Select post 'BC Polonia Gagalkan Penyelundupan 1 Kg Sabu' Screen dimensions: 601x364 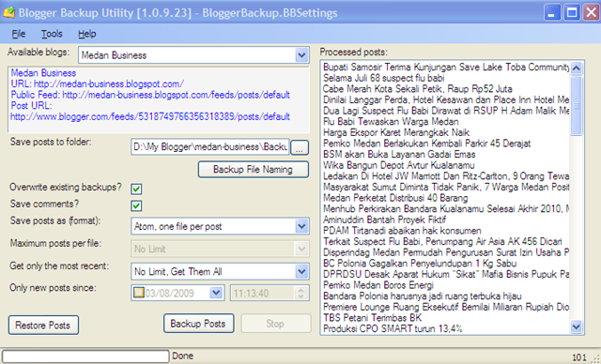420,264
